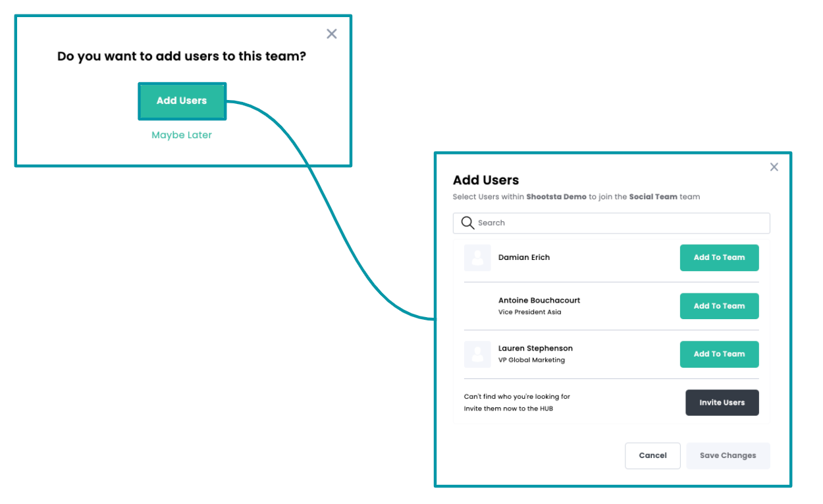Close the Add Users selection dialog
The image size is (823, 504).
click(774, 167)
